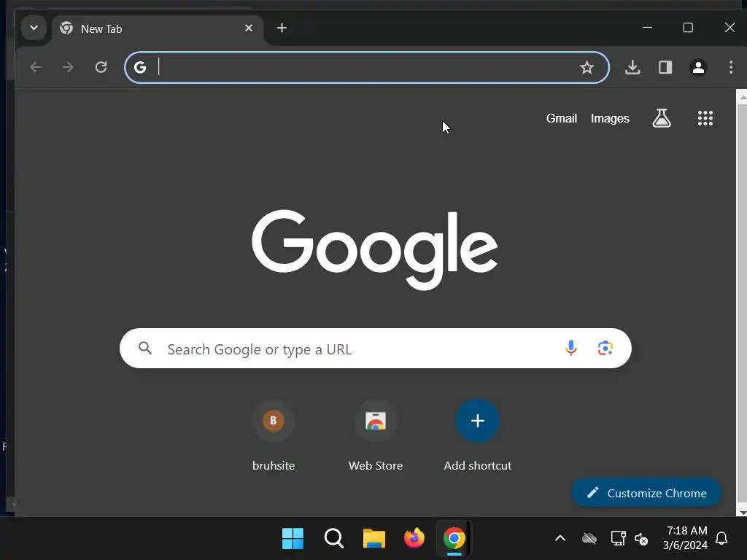
Task: Click the Google logo
Action: 375,249
